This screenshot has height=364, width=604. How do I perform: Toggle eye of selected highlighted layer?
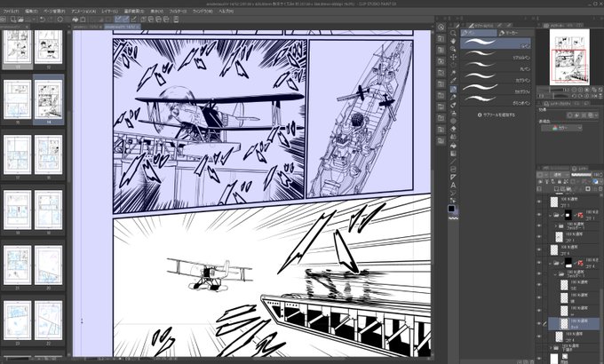[x=539, y=323]
